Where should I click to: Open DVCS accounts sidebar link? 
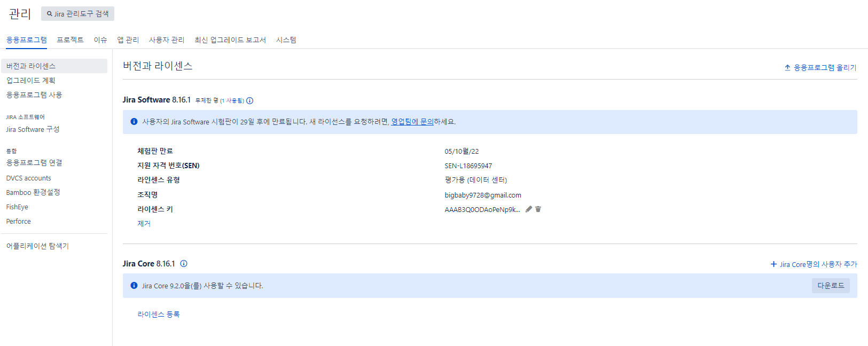coord(29,178)
